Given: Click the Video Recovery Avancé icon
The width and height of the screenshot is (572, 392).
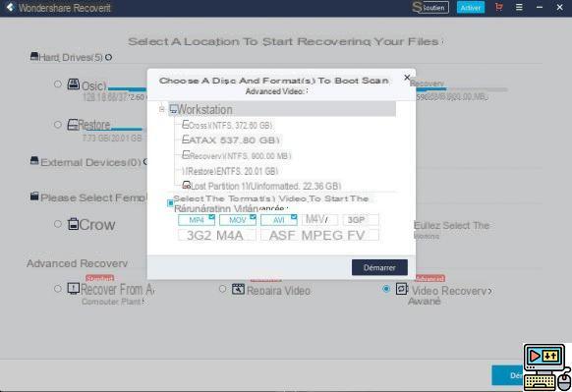Looking at the screenshot, I should (402, 289).
